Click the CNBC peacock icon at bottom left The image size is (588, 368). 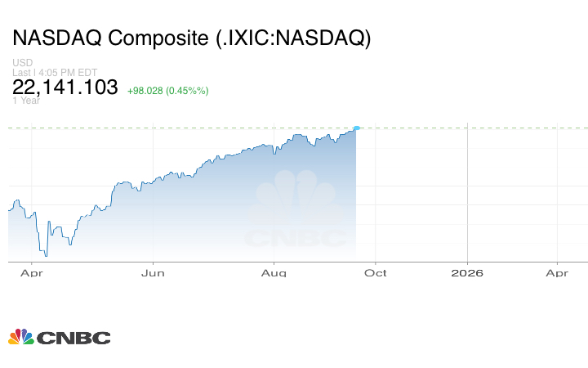pos(21,337)
